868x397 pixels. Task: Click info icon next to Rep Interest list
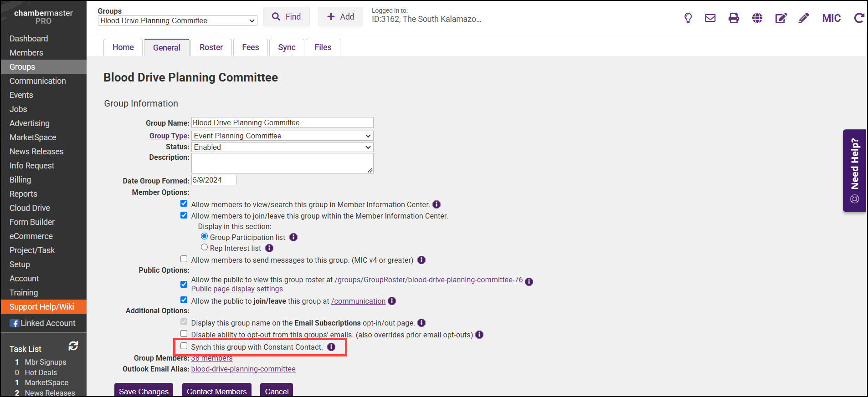269,248
